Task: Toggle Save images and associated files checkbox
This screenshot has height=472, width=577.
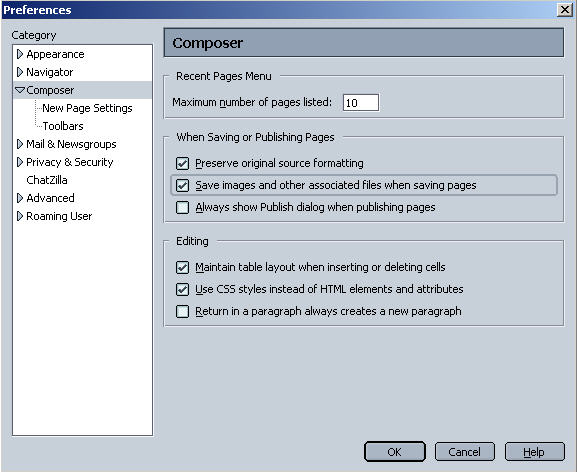Action: (183, 185)
